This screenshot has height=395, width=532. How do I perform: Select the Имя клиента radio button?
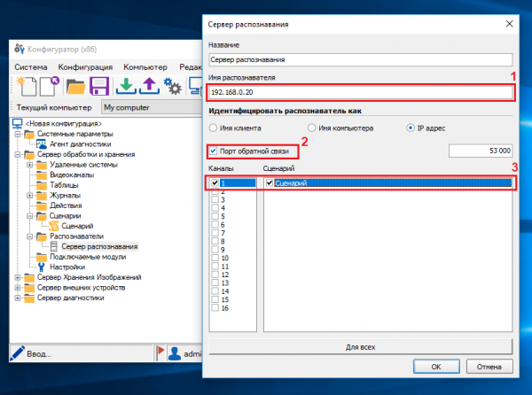[214, 128]
